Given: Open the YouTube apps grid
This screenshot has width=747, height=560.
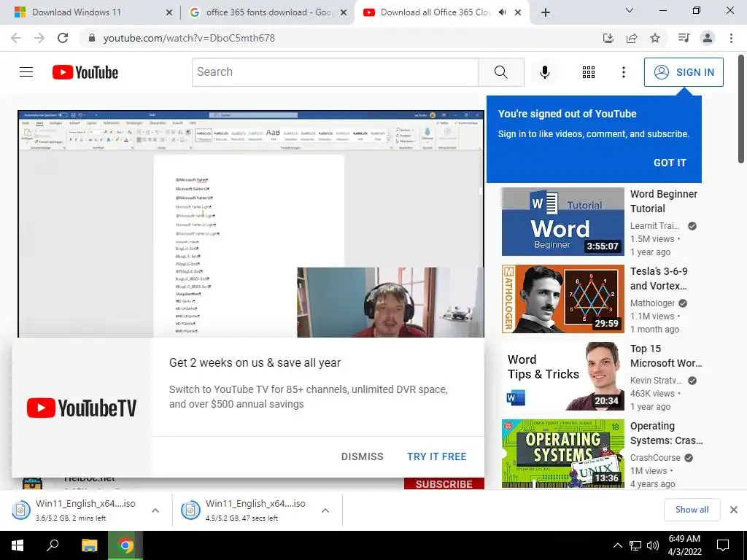Looking at the screenshot, I should pos(589,72).
